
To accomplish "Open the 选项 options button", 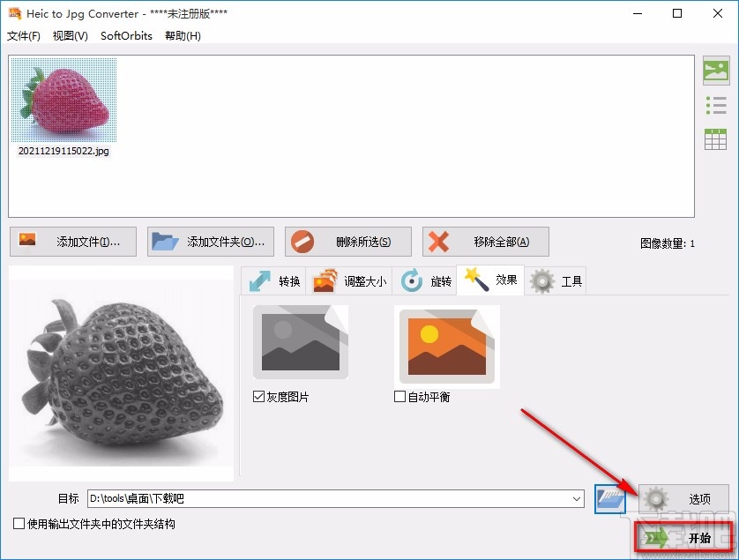I will (x=683, y=498).
